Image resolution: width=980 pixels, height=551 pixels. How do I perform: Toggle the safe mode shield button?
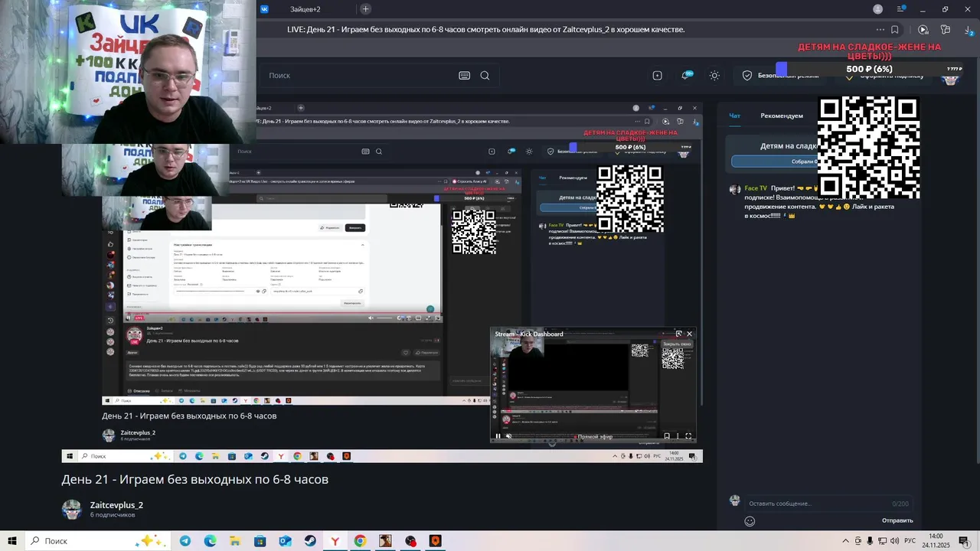pos(779,75)
